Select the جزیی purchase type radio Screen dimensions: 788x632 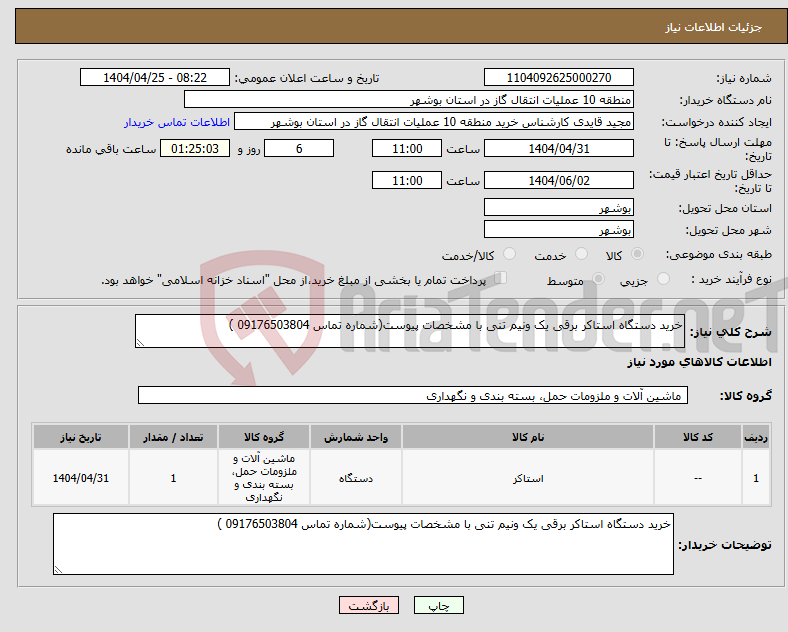point(663,278)
